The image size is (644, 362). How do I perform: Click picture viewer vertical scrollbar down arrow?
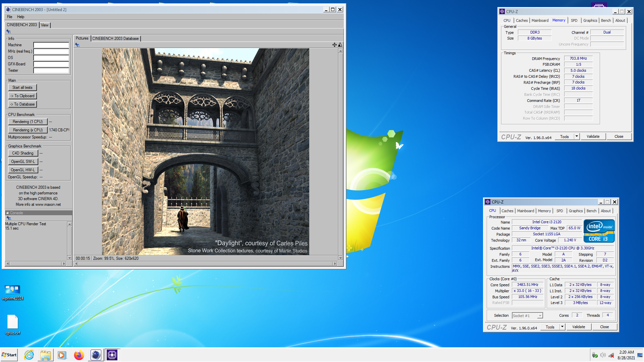[340, 258]
